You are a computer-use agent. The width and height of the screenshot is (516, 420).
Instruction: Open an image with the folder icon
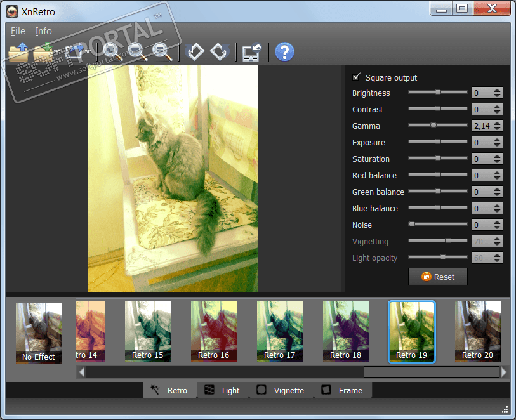coord(18,52)
